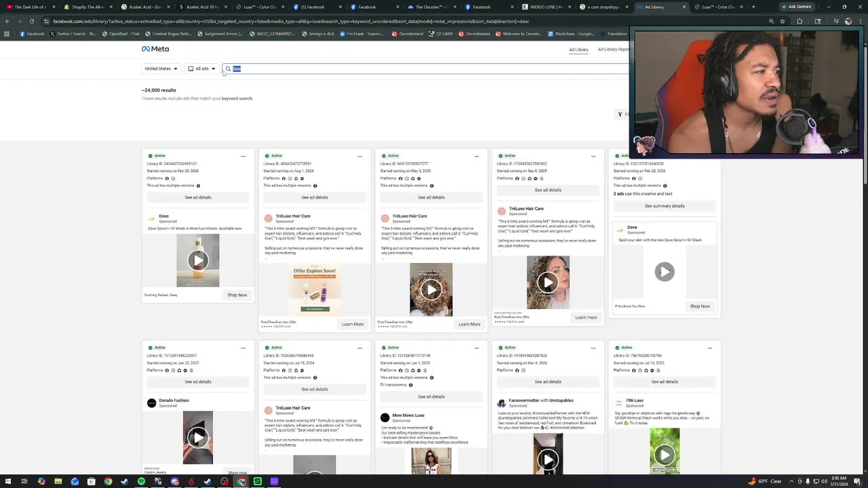Screen dimensions: 868x488
Task: Click Learn more on TréLuxe ad started Sep 8
Action: tap(586, 317)
